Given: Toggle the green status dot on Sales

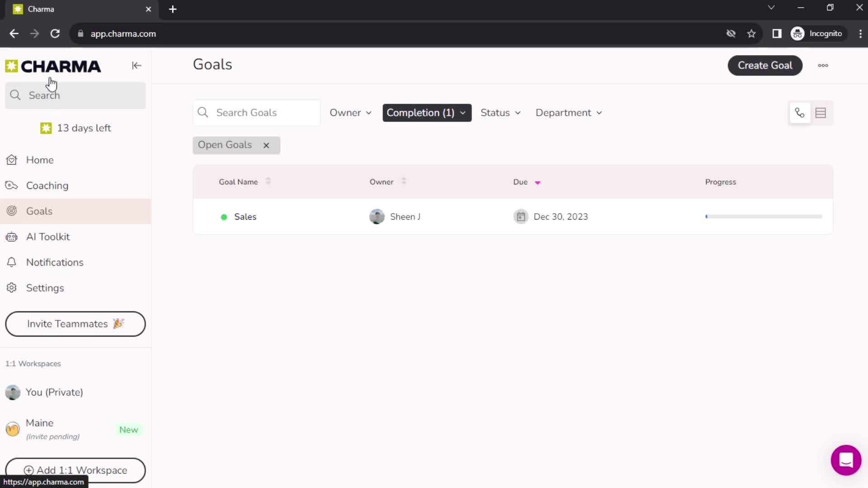Looking at the screenshot, I should (224, 216).
